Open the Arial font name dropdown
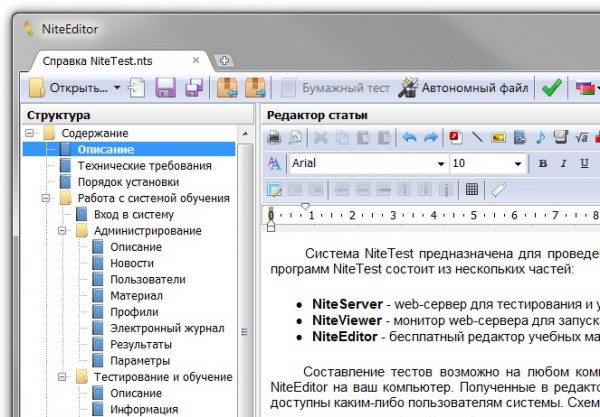The height and width of the screenshot is (417, 600). click(441, 164)
